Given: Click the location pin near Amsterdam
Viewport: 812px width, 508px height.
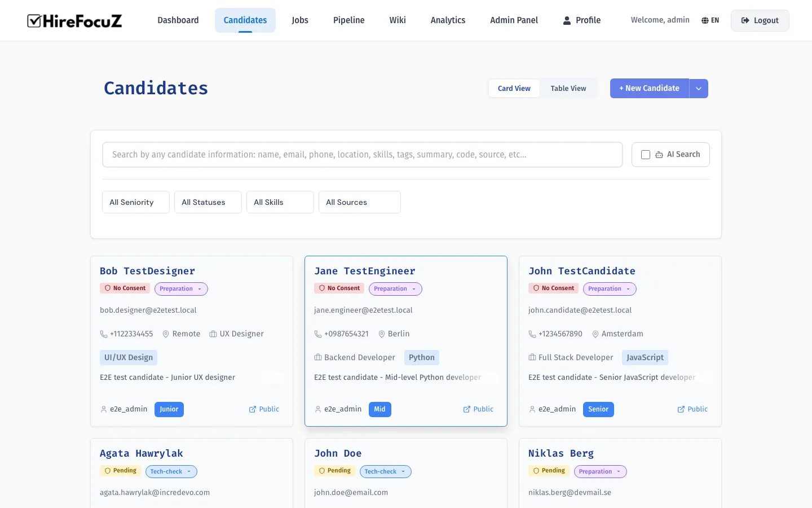Looking at the screenshot, I should [595, 334].
